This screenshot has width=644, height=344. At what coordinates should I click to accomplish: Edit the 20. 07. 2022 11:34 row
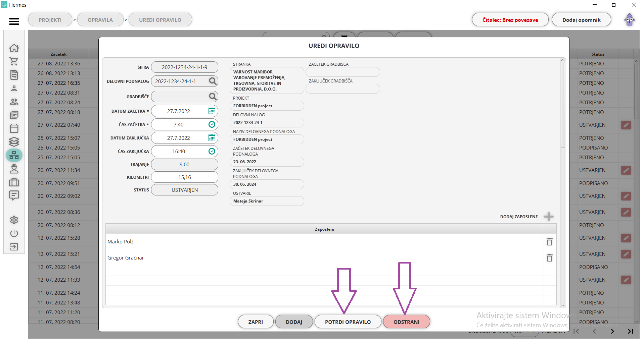point(626,170)
